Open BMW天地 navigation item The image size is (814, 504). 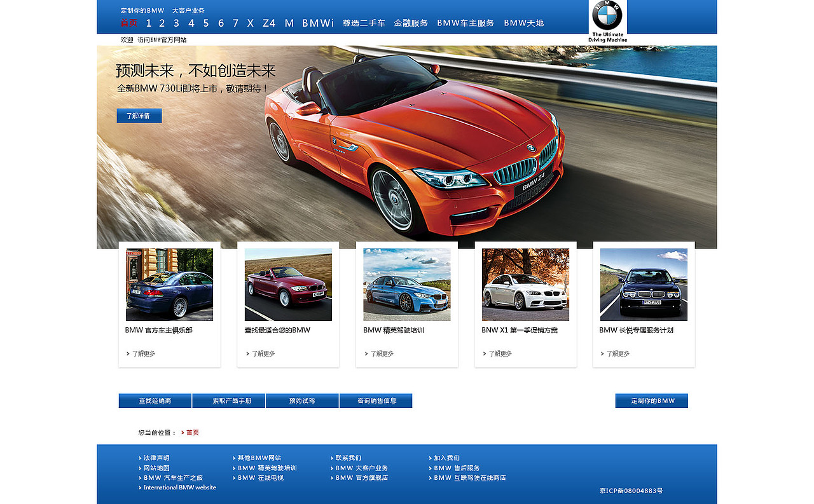[524, 23]
